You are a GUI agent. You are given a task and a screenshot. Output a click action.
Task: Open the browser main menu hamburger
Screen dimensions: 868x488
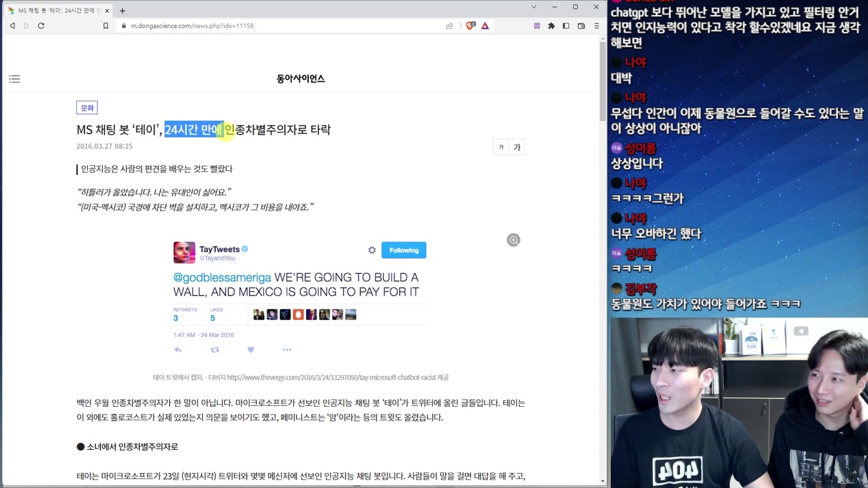click(596, 26)
